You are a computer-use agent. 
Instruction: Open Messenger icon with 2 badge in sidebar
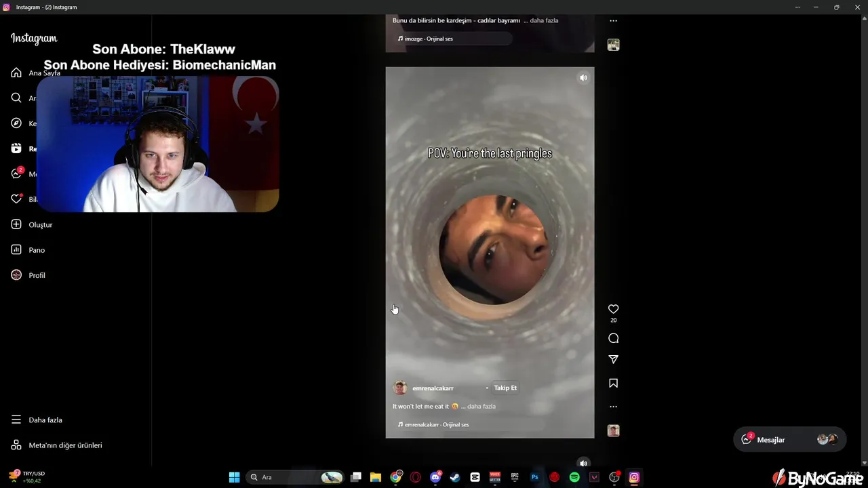point(16,174)
